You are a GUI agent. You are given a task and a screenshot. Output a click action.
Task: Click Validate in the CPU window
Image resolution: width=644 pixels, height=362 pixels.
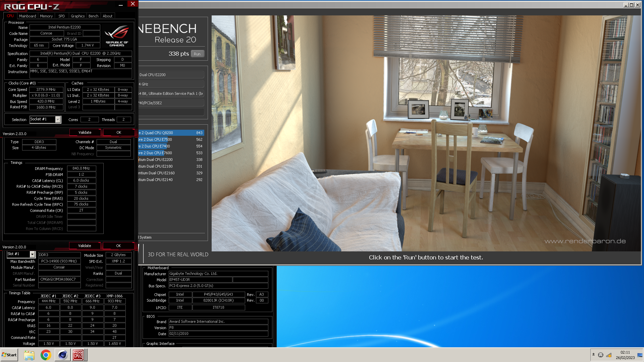(85, 132)
